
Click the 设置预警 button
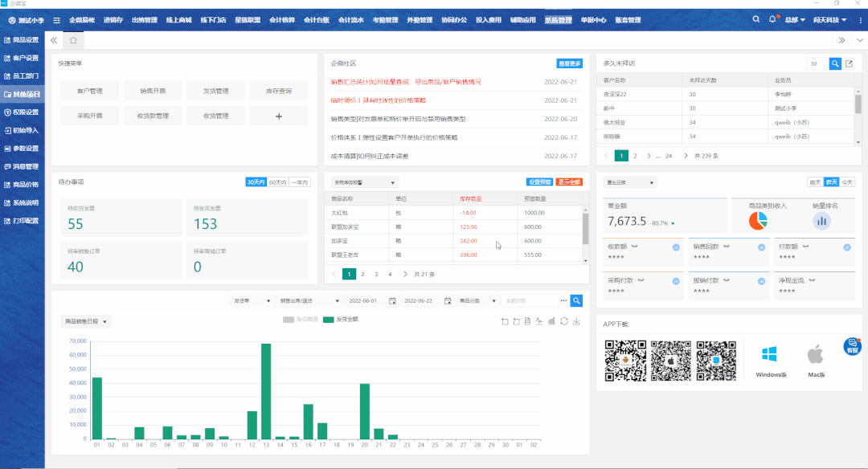[538, 182]
